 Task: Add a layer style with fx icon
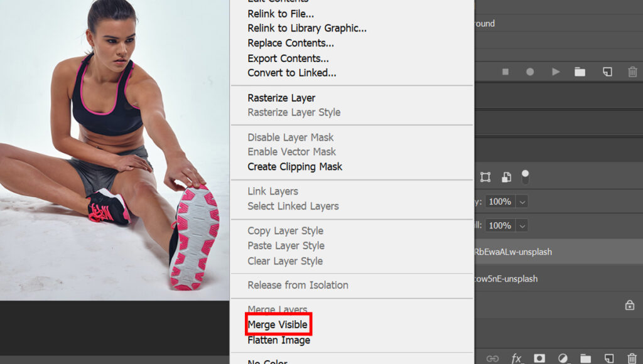(516, 358)
